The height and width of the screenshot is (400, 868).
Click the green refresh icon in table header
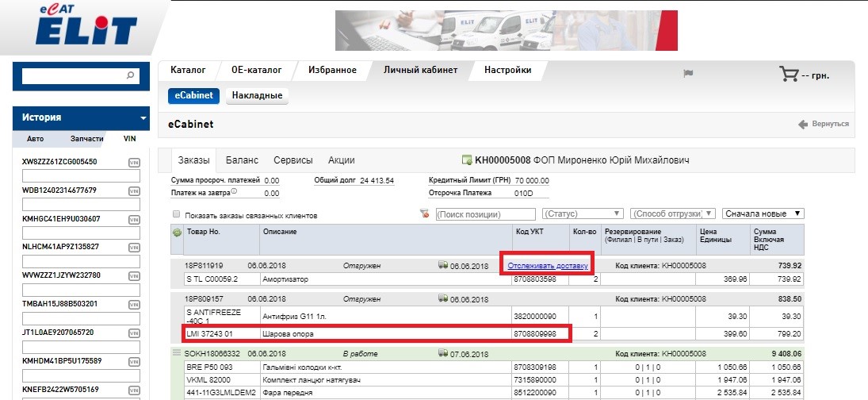tap(177, 232)
